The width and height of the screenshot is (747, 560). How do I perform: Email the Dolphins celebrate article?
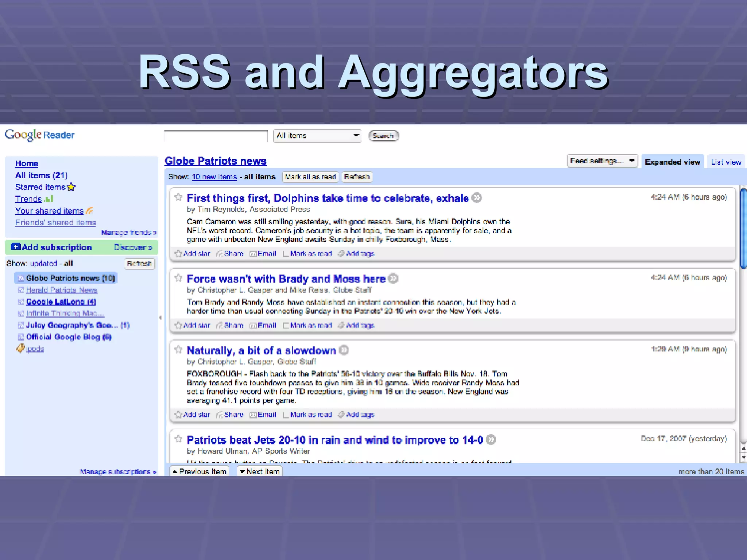[x=263, y=253]
